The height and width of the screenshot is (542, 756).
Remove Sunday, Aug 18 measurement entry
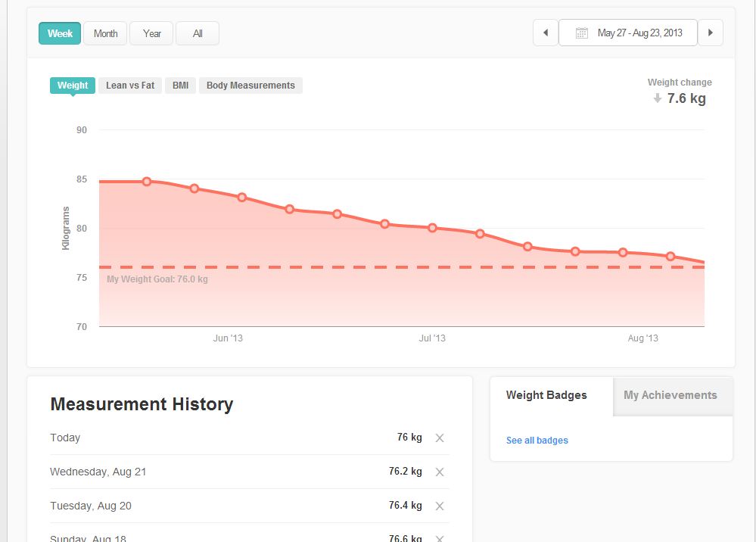(x=440, y=537)
